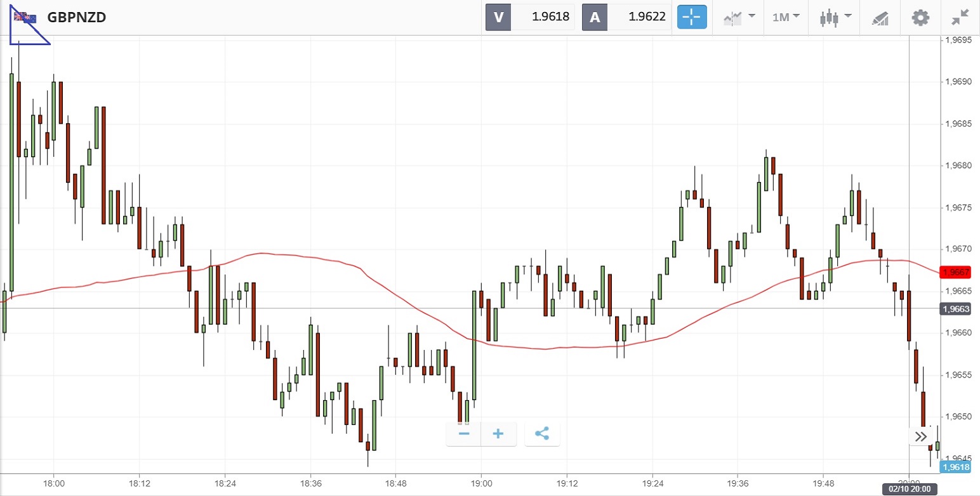The image size is (980, 496).
Task: Toggle the crosshair cursor button
Action: (x=692, y=17)
